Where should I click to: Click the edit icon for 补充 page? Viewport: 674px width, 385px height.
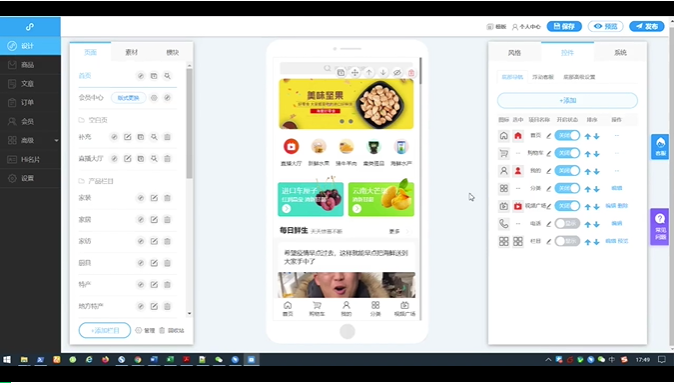point(127,137)
